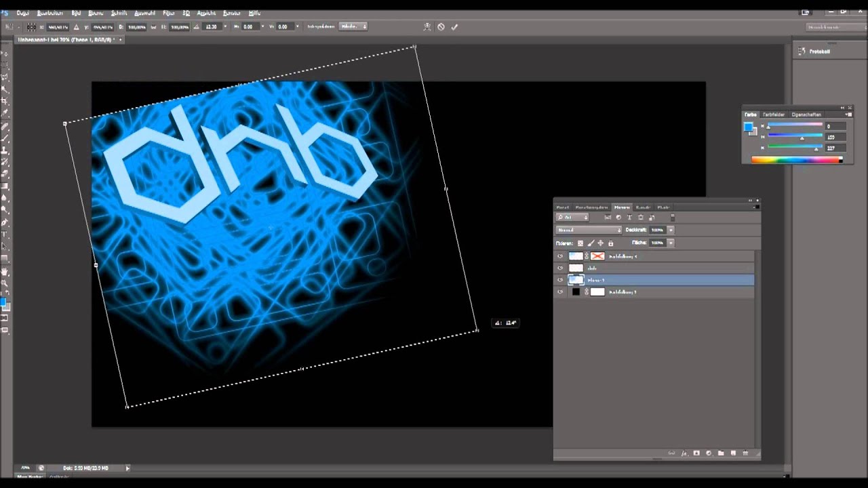The width and height of the screenshot is (868, 488).
Task: Add a layer style with fx icon
Action: click(x=684, y=453)
